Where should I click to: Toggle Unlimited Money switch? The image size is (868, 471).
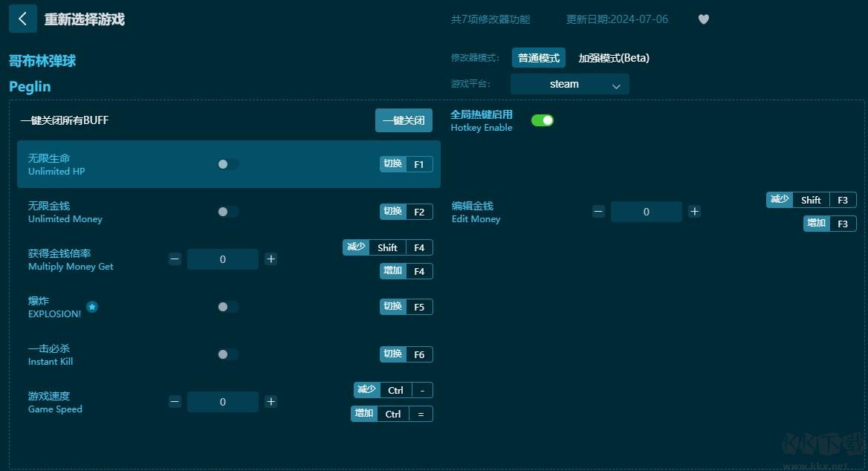point(227,212)
